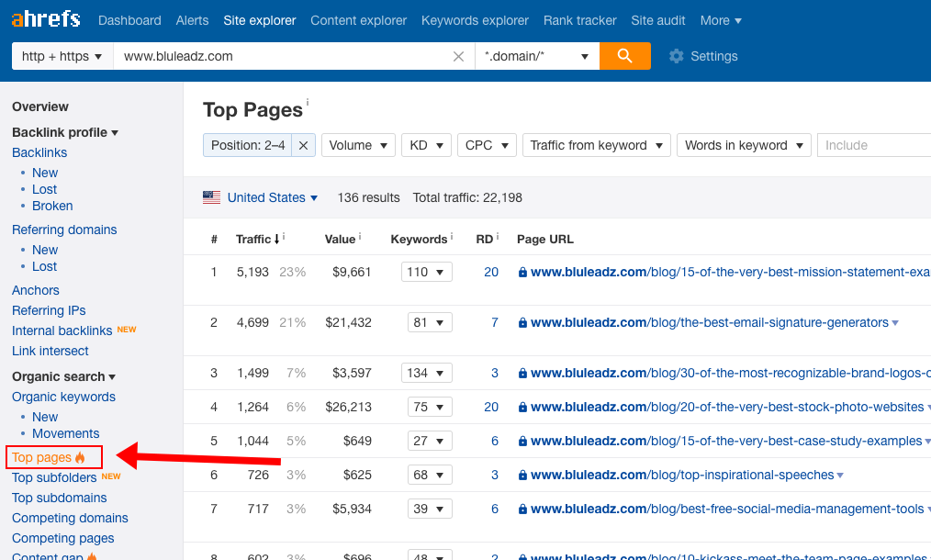Click the orange search magnifier button
This screenshot has width=931, height=560.
[x=624, y=56]
